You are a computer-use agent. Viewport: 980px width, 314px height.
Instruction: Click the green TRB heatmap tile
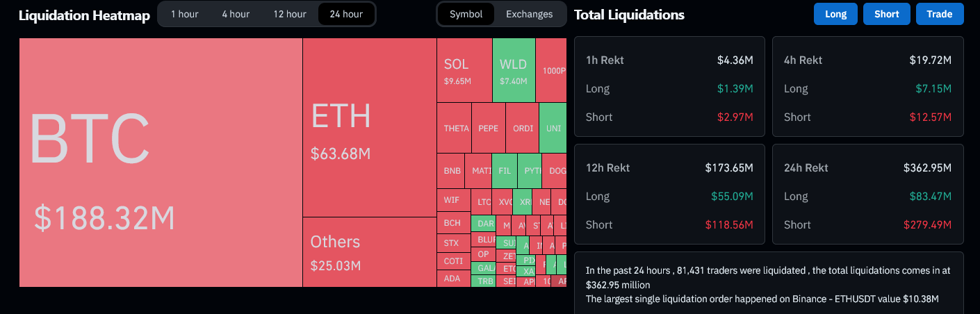point(483,281)
